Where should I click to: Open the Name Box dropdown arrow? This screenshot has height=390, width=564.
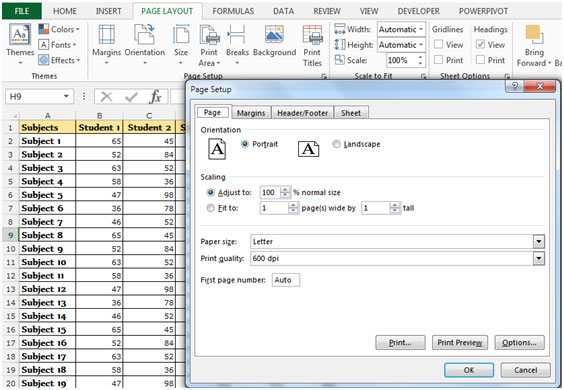point(66,96)
